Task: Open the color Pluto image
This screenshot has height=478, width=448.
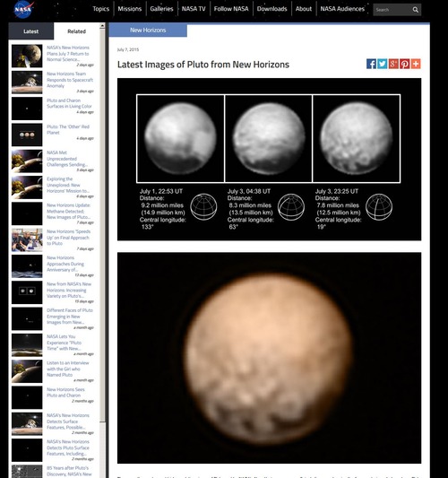Action: [269, 358]
